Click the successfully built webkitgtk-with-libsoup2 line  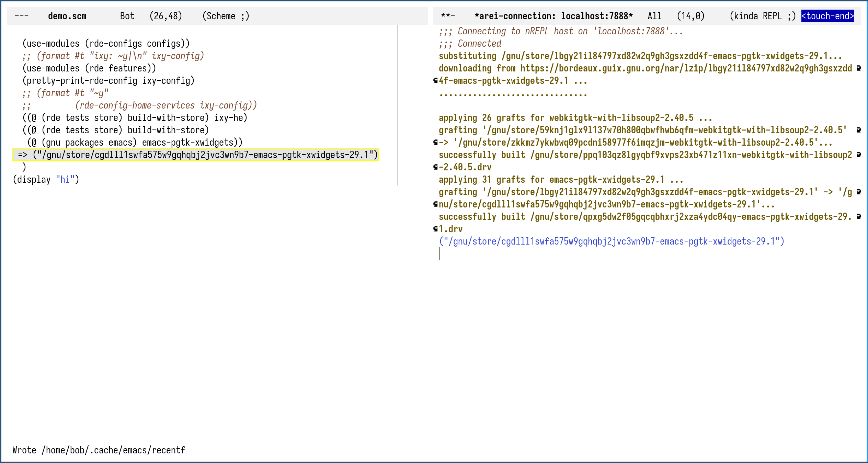point(646,155)
